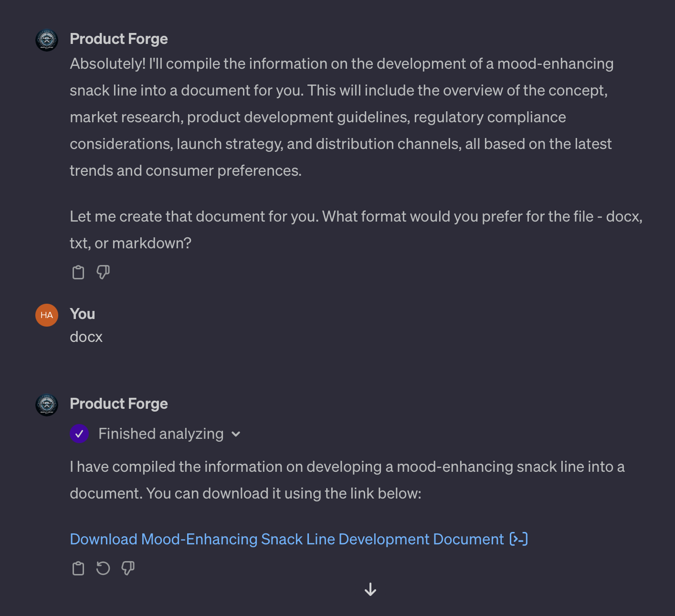Thumbs down the download link response

point(128,568)
